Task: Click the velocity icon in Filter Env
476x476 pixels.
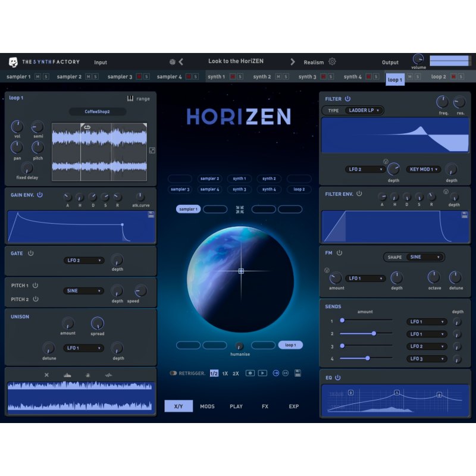Action: coord(446,192)
